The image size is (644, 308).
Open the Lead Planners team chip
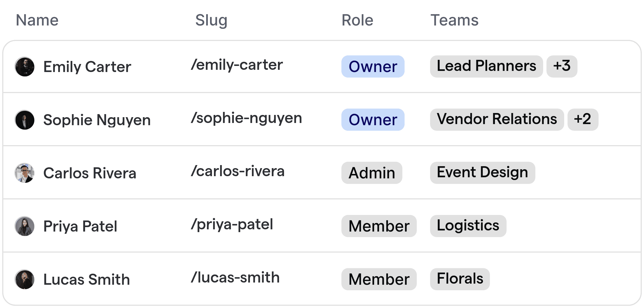[486, 66]
